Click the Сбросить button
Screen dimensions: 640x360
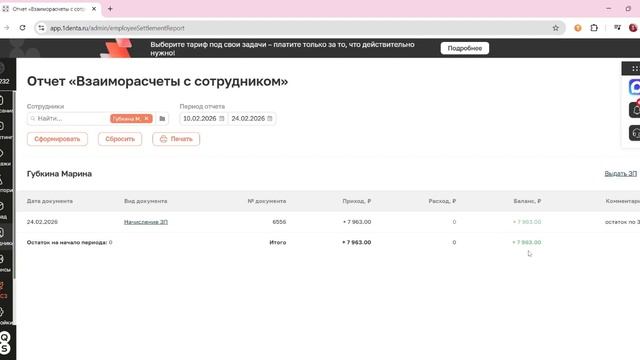(120, 139)
